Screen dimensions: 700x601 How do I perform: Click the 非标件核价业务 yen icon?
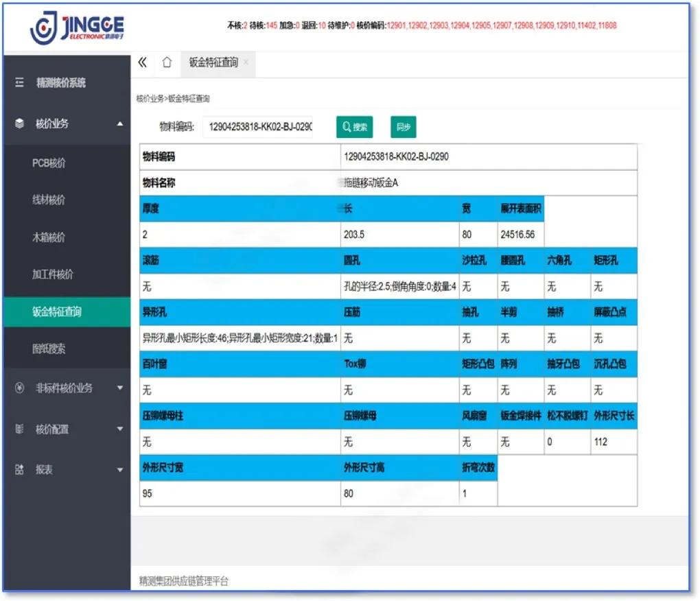pos(19,388)
